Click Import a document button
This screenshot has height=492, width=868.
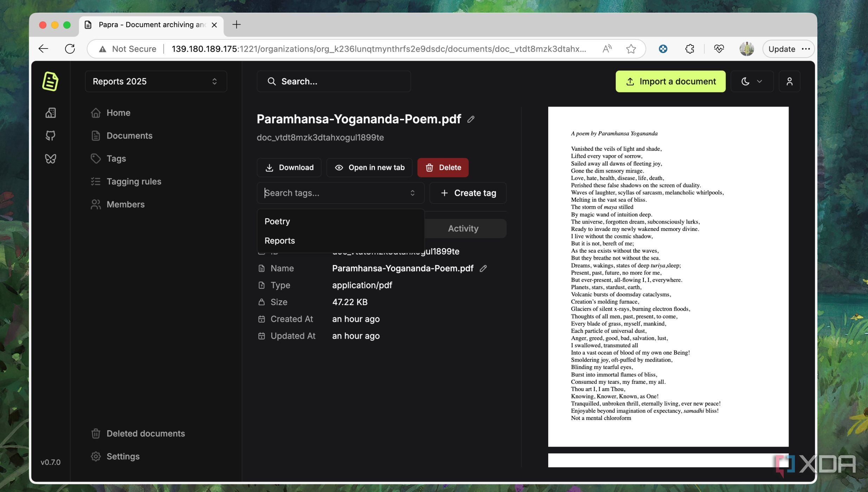pyautogui.click(x=671, y=82)
